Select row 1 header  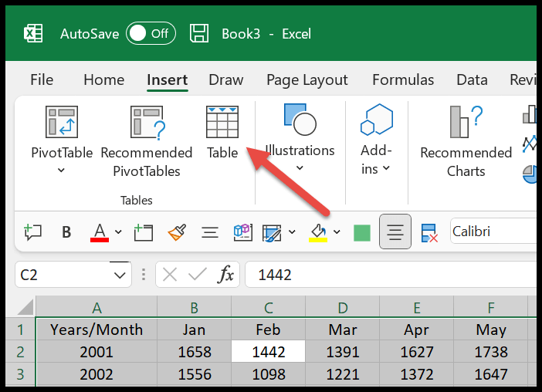click(x=20, y=329)
